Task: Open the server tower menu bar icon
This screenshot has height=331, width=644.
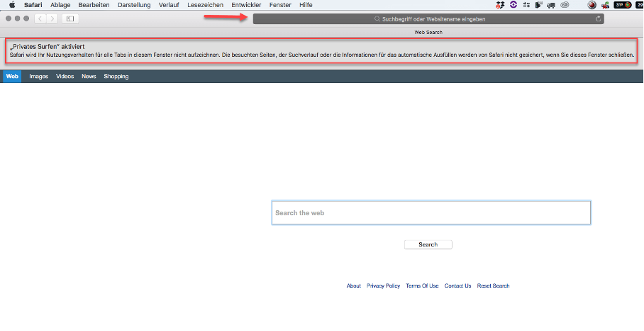Action: point(539,5)
